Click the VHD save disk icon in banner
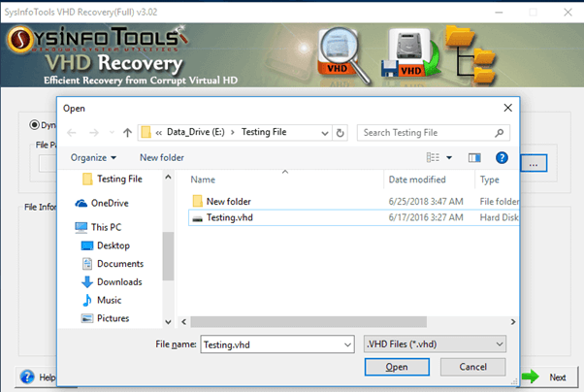 pyautogui.click(x=410, y=53)
